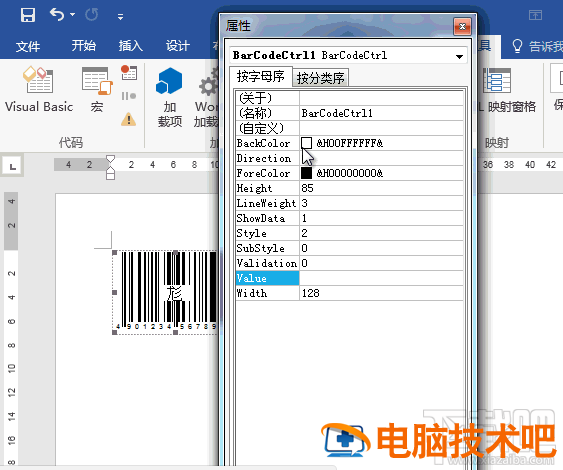
Task: Open the 加载项 add-ins button
Action: pos(169,97)
